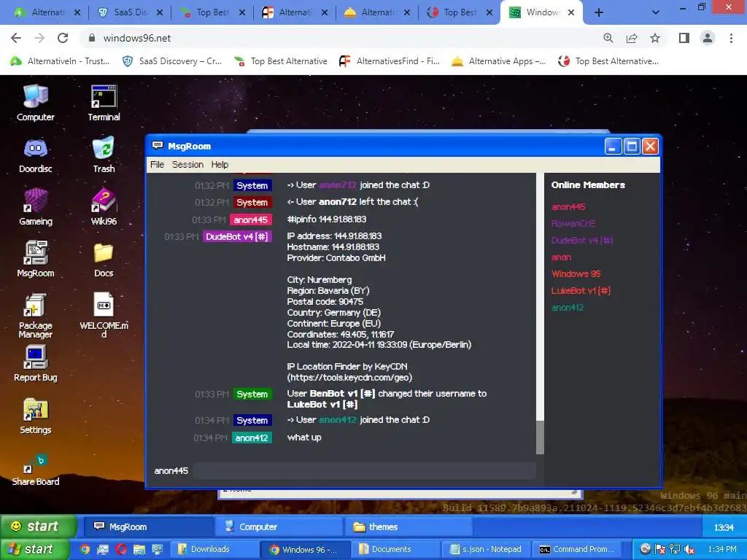Screen dimensions: 747x560
Task: Open the Help menu in MsgRoom
Action: [x=220, y=164]
